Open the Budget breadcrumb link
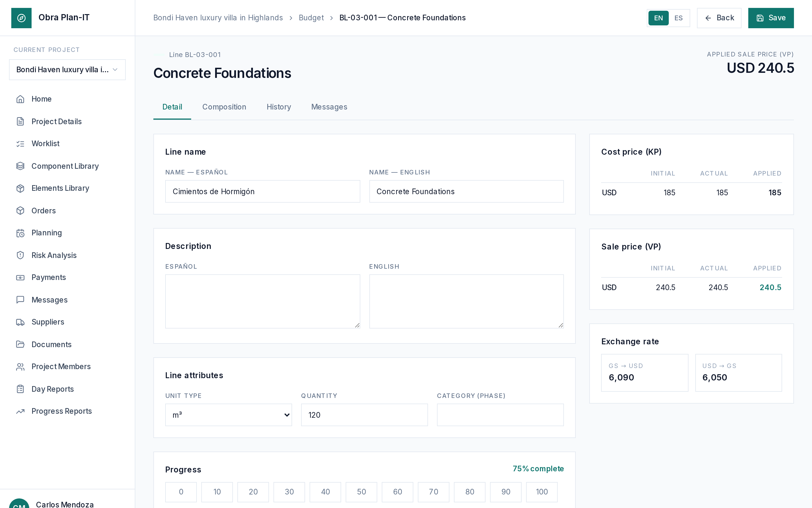812x508 pixels. point(311,18)
